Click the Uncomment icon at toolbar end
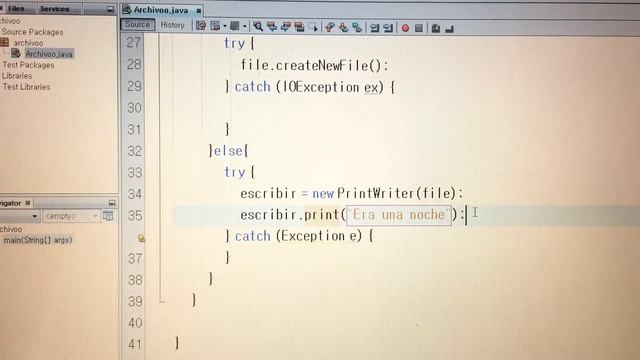Image resolution: width=640 pixels, height=360 pixels. [x=449, y=29]
